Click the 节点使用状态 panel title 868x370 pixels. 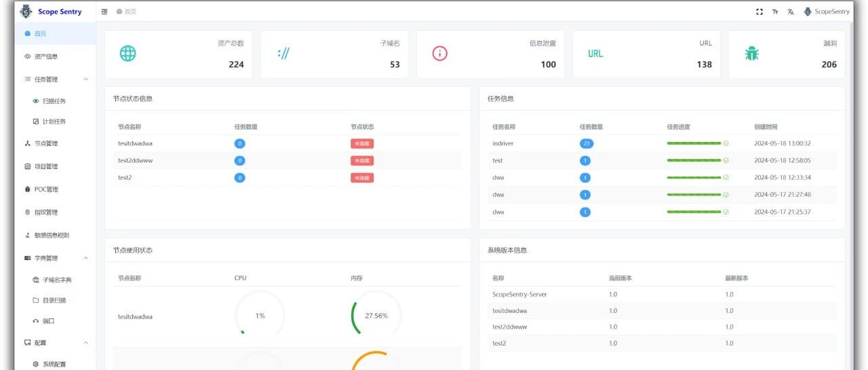click(133, 250)
